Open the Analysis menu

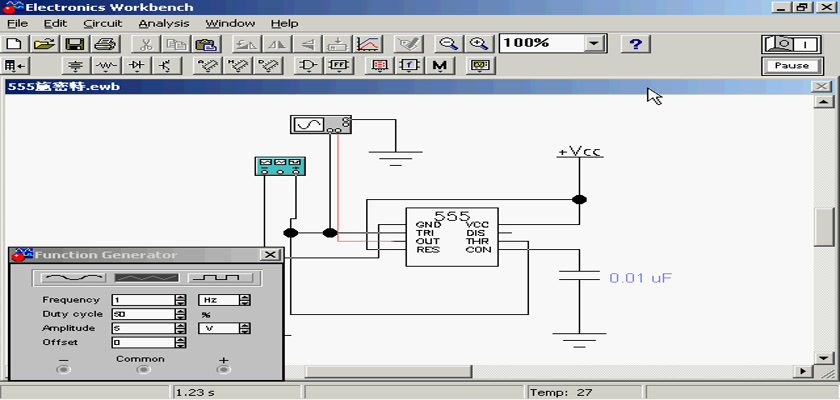(x=164, y=24)
